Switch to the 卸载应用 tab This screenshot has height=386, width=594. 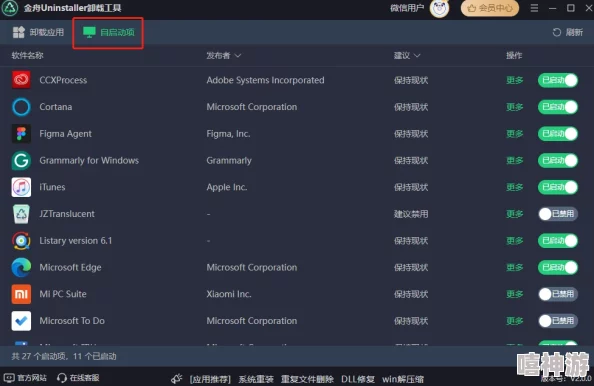(x=38, y=32)
